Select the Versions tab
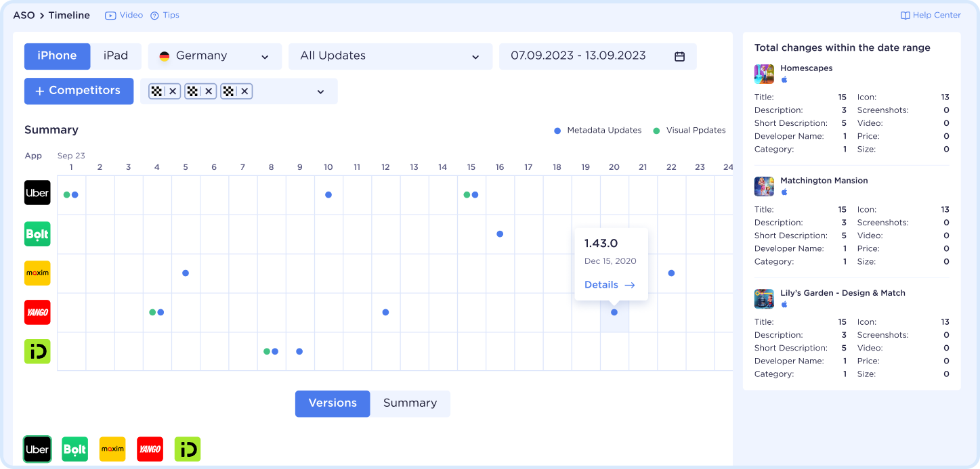This screenshot has height=469, width=980. coord(333,403)
